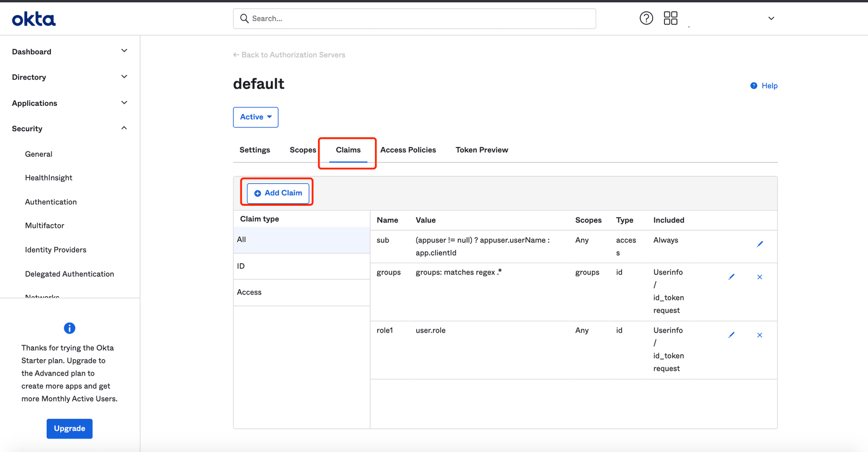
Task: Click the role1 claim name
Action: coord(385,330)
